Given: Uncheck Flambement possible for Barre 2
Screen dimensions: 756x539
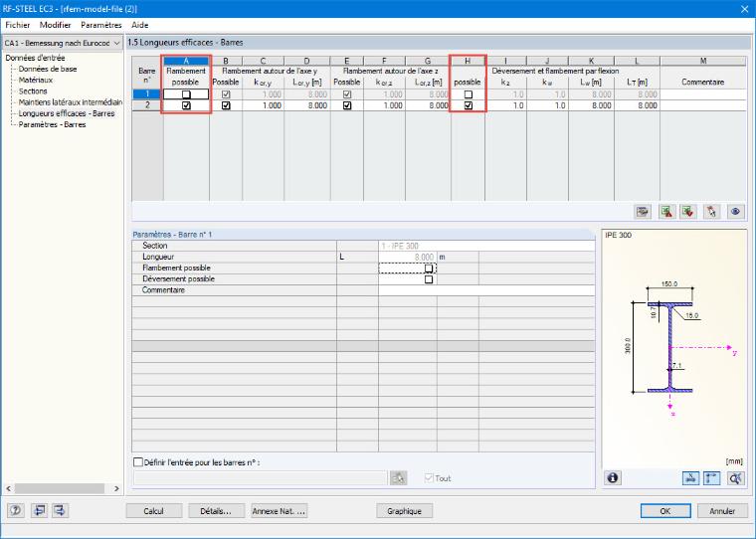Looking at the screenshot, I should [186, 105].
